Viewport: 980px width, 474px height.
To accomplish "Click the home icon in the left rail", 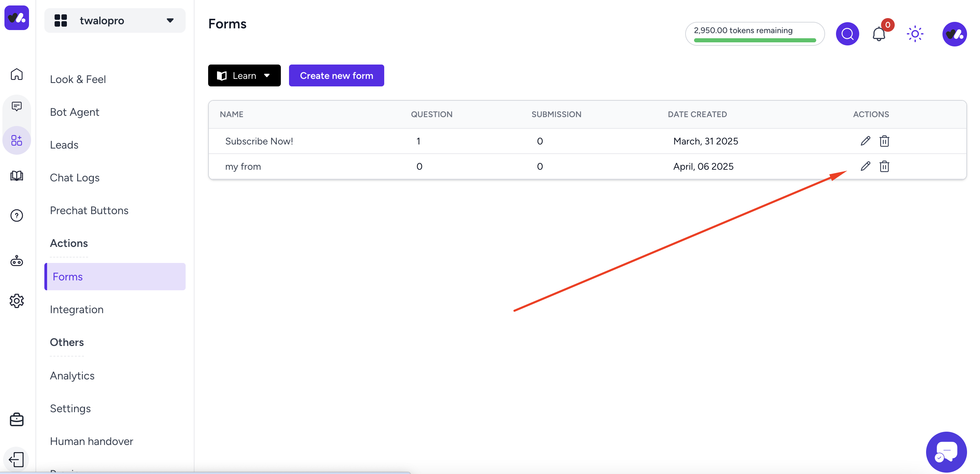I will pos(17,74).
